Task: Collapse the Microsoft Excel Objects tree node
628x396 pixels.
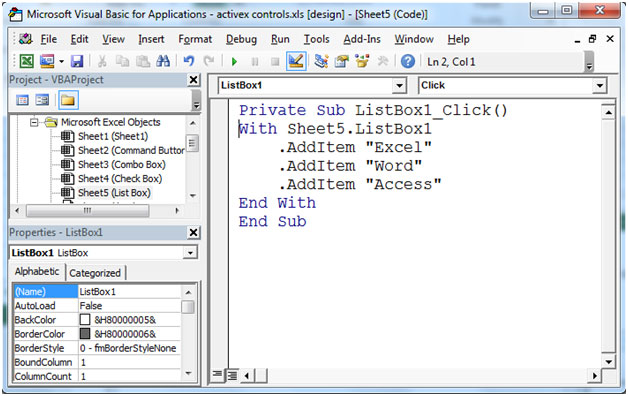Action: click(34, 122)
